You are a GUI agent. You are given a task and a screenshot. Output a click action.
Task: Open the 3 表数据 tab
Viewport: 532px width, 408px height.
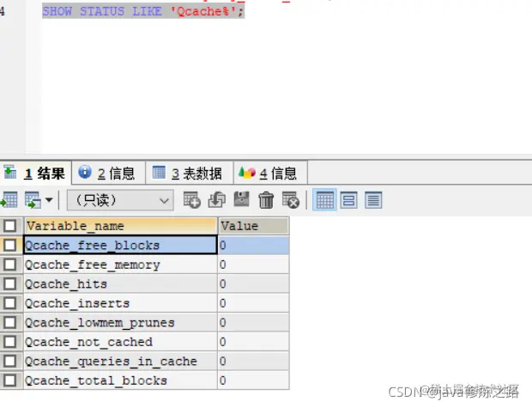coord(190,174)
